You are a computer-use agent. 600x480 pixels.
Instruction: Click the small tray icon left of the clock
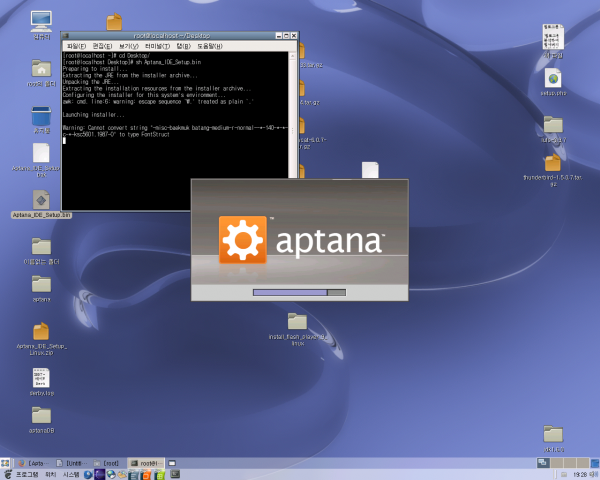click(x=564, y=475)
